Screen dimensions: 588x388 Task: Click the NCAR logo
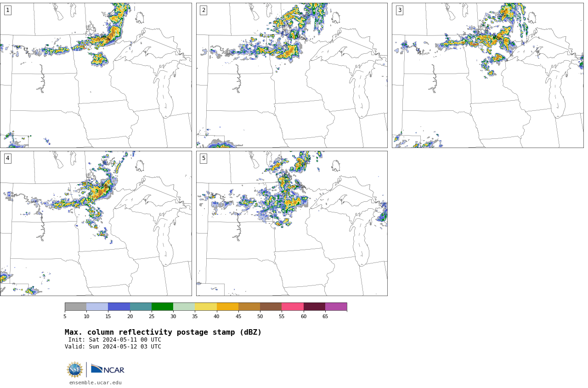pos(107,370)
